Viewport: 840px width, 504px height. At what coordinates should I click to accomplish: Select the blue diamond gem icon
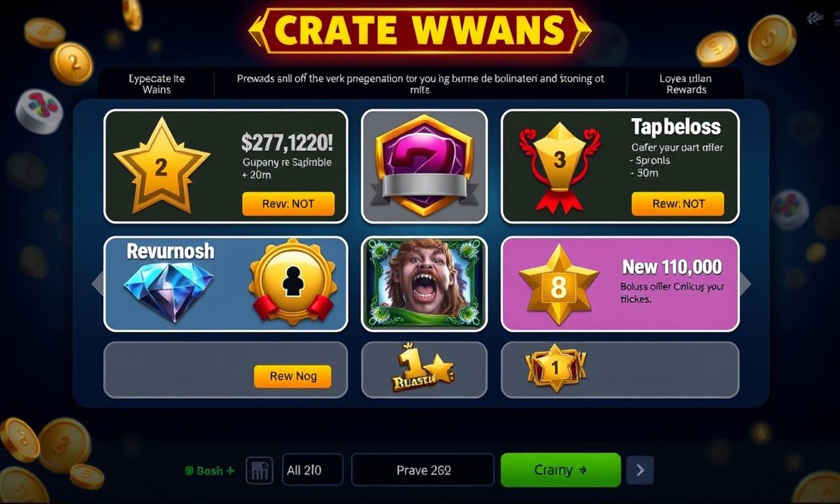(169, 291)
